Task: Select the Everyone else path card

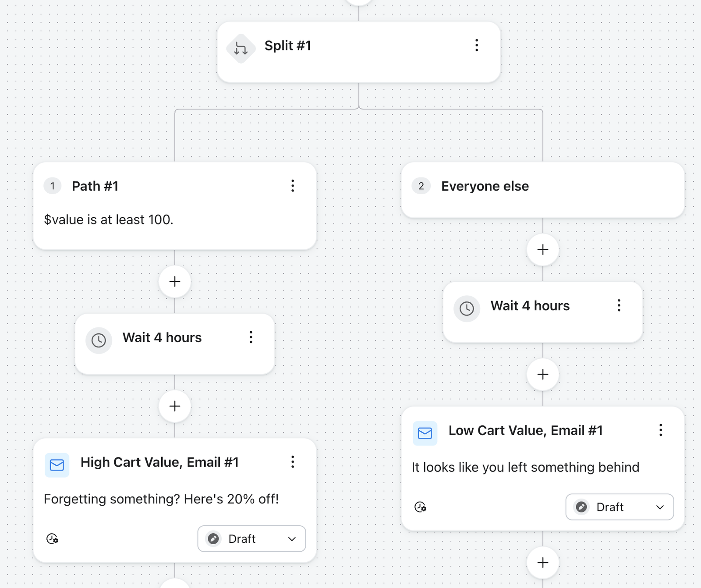Action: (x=543, y=190)
